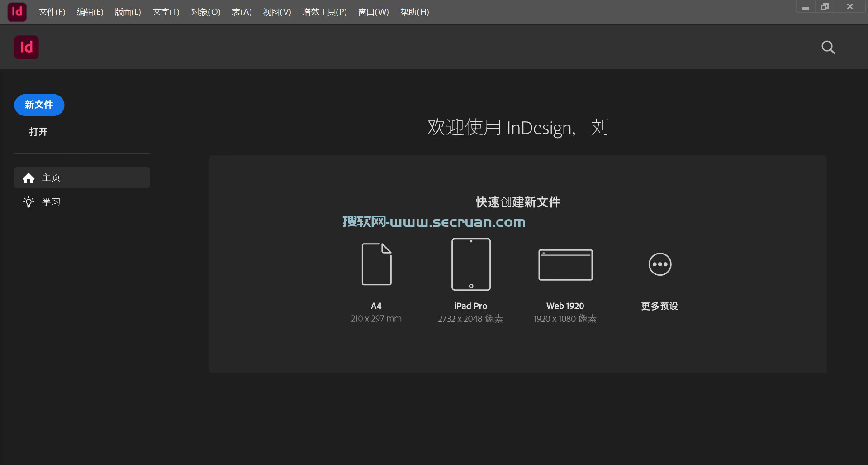Select the Web 1920 preset icon
The height and width of the screenshot is (465, 868).
click(x=565, y=265)
